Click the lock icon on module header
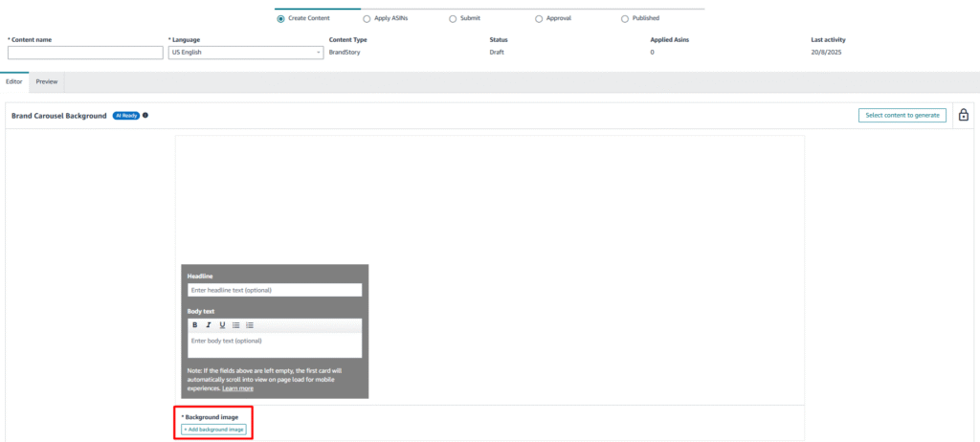The height and width of the screenshot is (442, 980). point(964,115)
